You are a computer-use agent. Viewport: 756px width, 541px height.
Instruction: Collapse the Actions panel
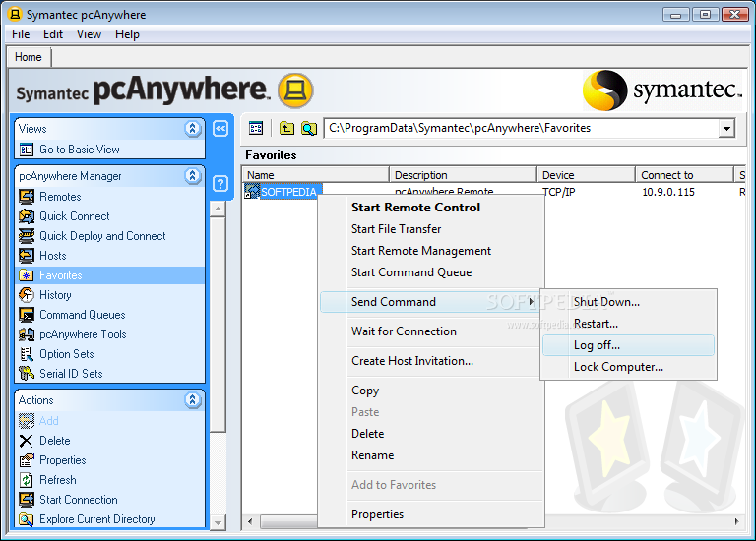(192, 400)
